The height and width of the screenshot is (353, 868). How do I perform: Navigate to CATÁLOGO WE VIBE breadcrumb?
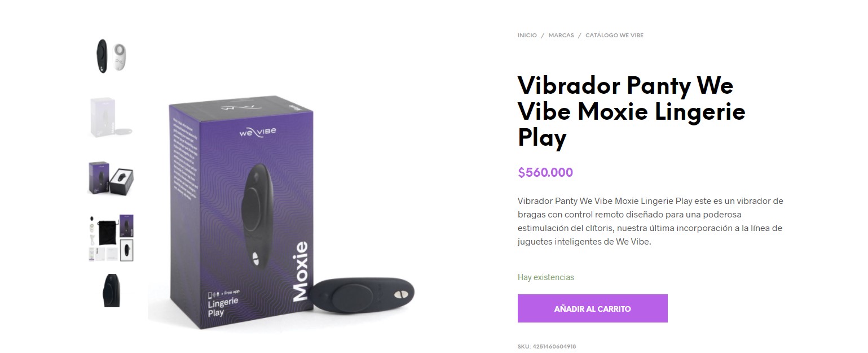coord(614,35)
